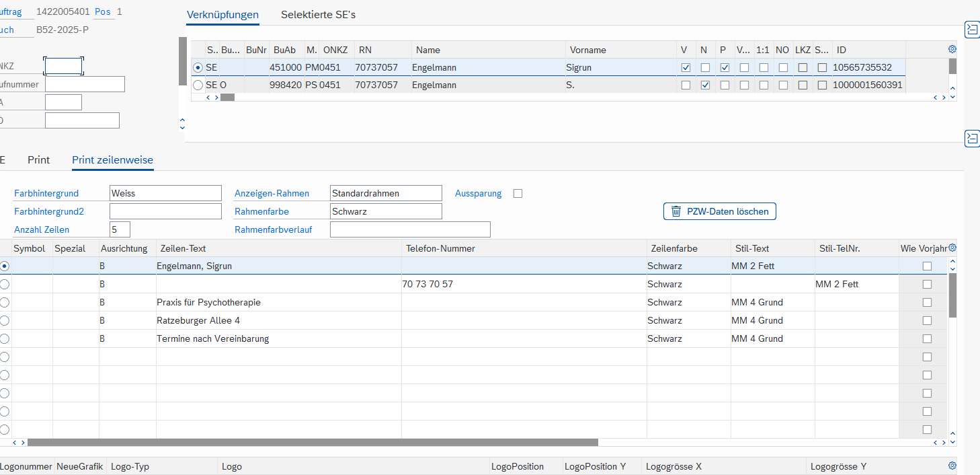This screenshot has height=475, width=980.
Task: Select radio for Termine nach Vereinbarung line
Action: (x=5, y=338)
